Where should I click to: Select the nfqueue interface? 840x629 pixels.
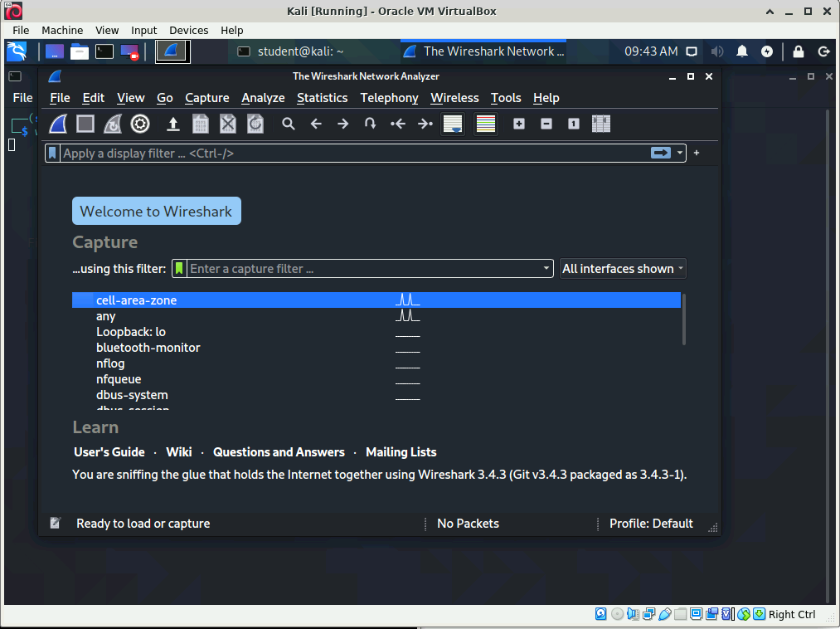click(376, 379)
